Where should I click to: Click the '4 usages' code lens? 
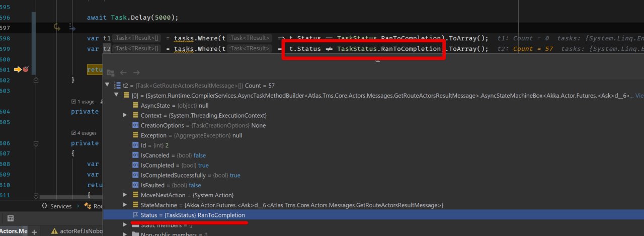pos(84,133)
